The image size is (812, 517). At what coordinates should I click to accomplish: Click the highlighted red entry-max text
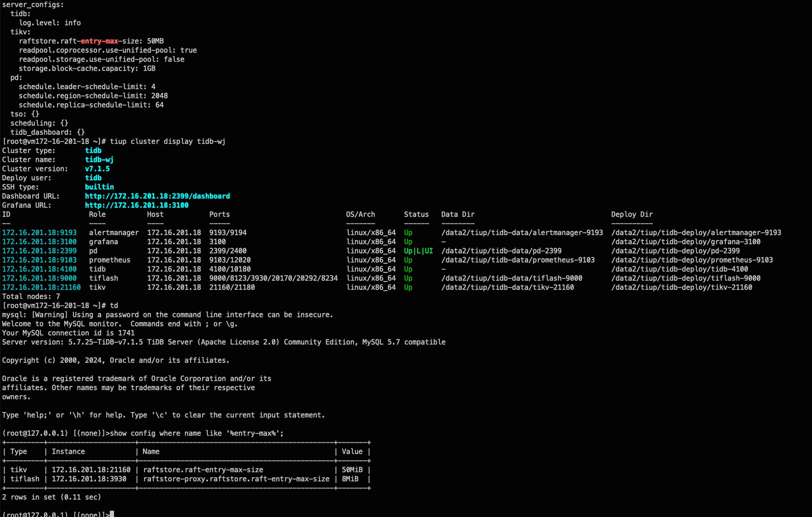click(99, 41)
